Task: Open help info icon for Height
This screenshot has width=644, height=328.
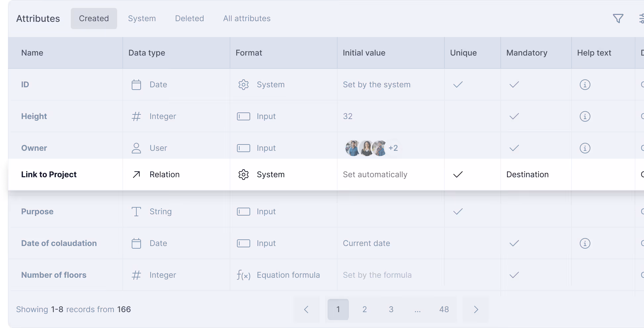Action: pyautogui.click(x=585, y=116)
